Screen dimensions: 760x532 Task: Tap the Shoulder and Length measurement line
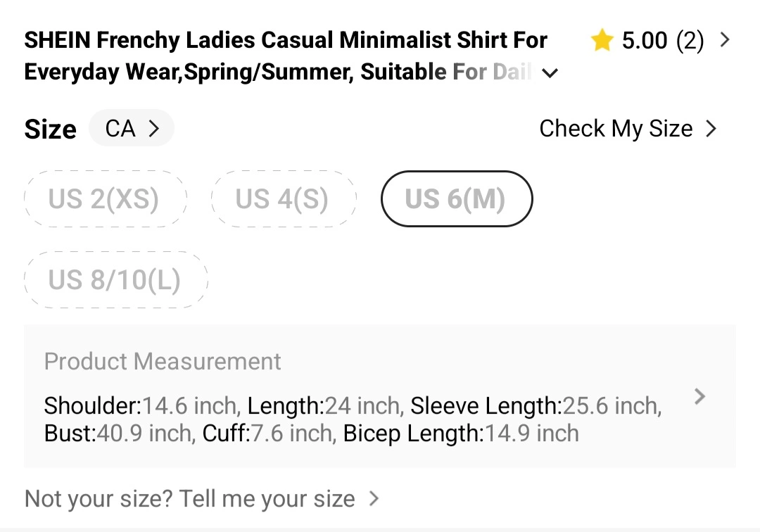pyautogui.click(x=353, y=405)
